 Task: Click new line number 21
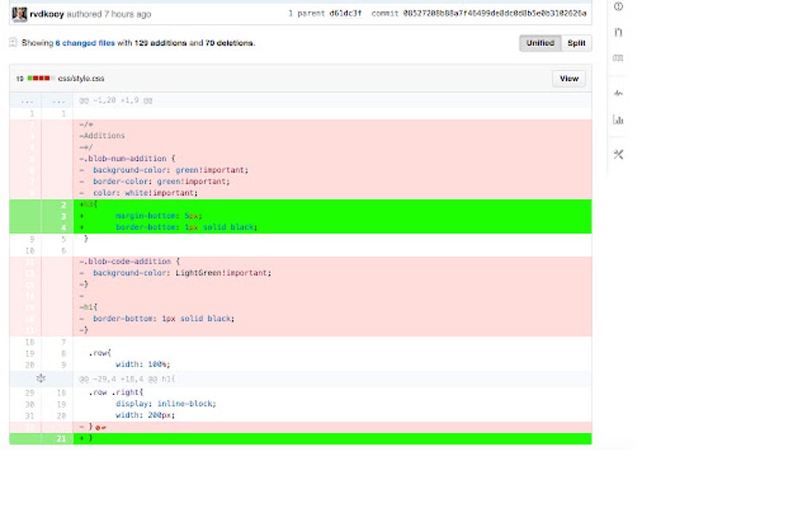(x=61, y=439)
